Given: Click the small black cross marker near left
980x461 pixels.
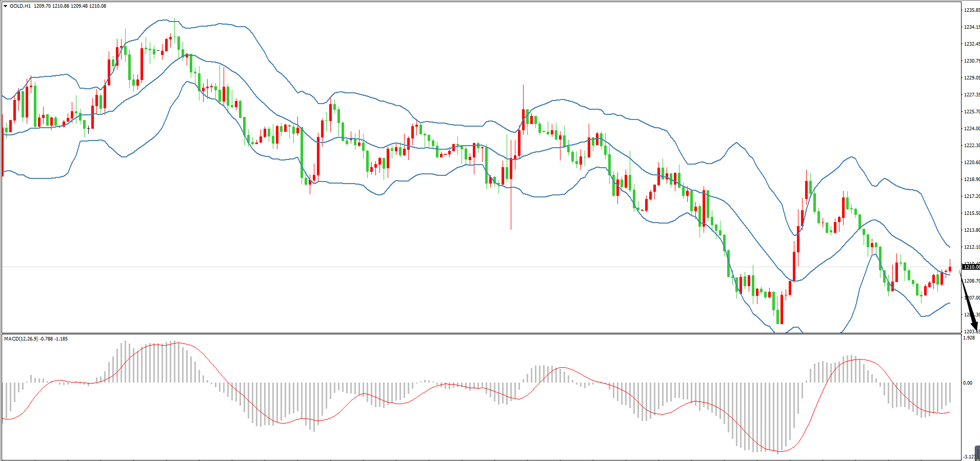Looking at the screenshot, I should pos(89,129).
